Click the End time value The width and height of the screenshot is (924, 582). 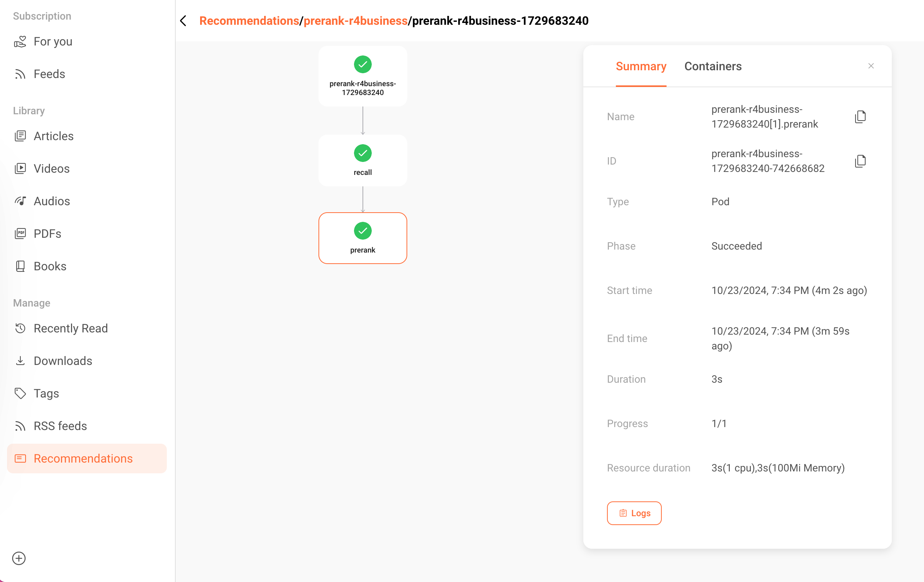(780, 338)
